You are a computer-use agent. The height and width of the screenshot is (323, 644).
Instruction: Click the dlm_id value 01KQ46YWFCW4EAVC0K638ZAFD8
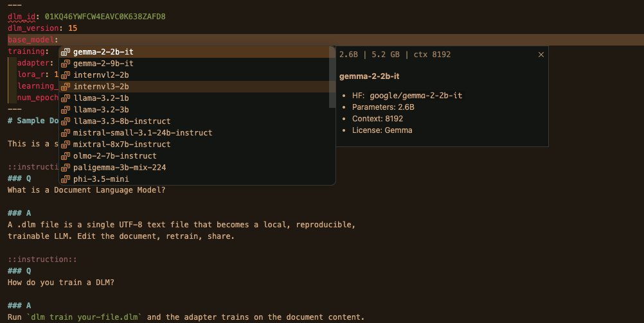pos(105,17)
